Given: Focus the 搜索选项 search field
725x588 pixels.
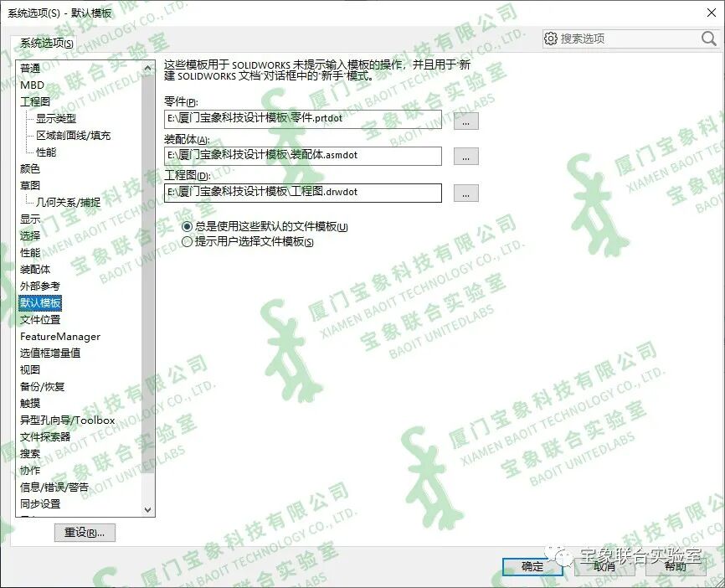Looking at the screenshot, I should click(629, 39).
